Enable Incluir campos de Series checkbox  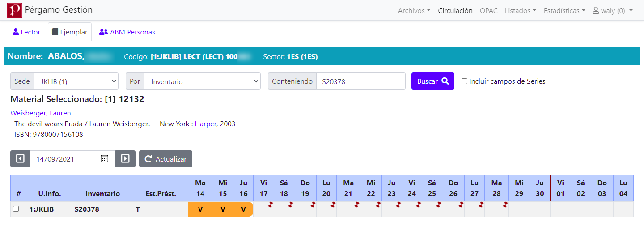pos(464,81)
